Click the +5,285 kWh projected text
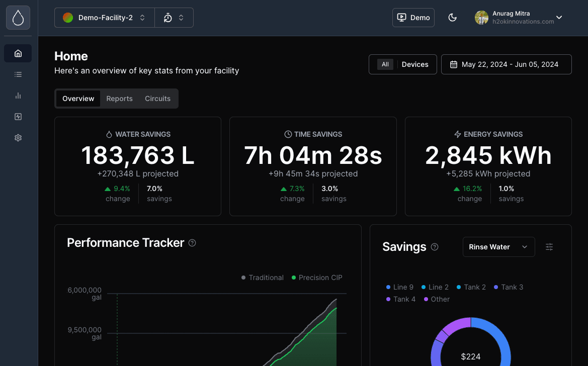Screen dimensions: 588x366 click(x=488, y=173)
